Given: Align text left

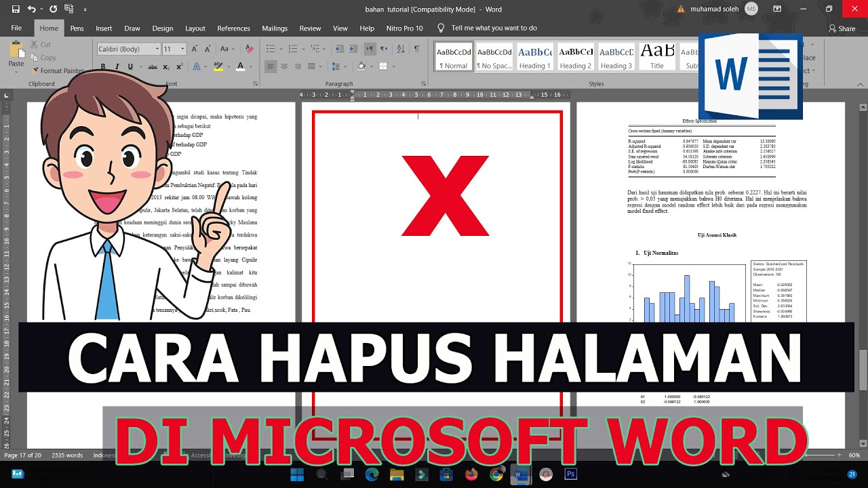Looking at the screenshot, I should tap(271, 66).
